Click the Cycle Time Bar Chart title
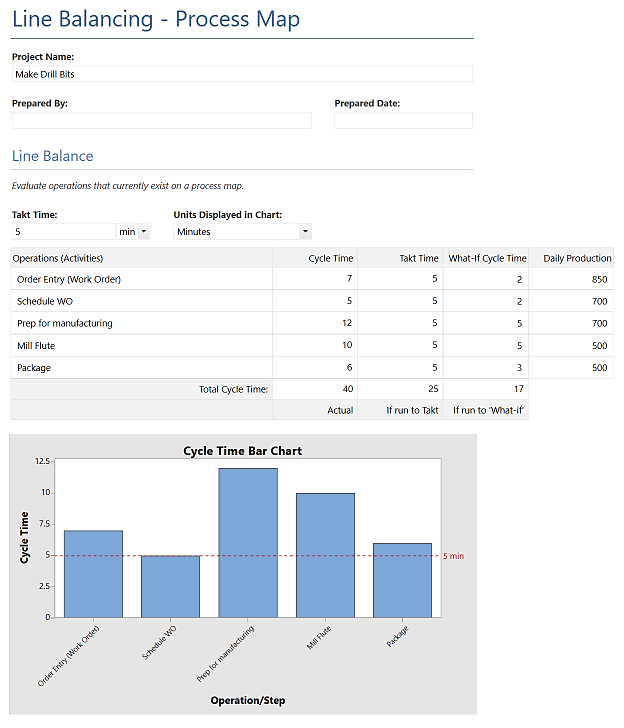 click(x=242, y=451)
